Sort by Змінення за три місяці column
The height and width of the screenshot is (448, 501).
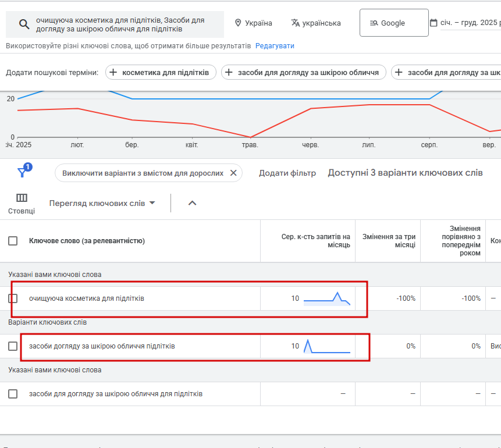(389, 241)
